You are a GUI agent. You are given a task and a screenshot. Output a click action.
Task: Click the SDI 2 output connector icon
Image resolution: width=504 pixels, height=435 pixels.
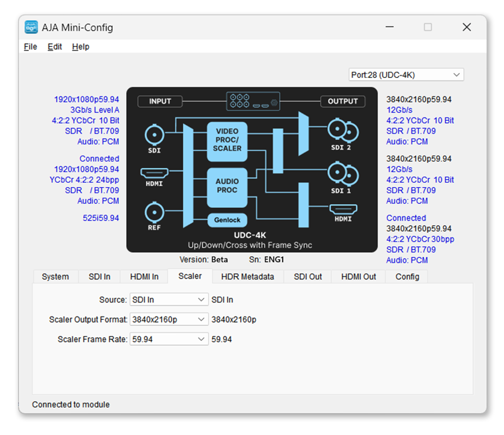(x=343, y=130)
